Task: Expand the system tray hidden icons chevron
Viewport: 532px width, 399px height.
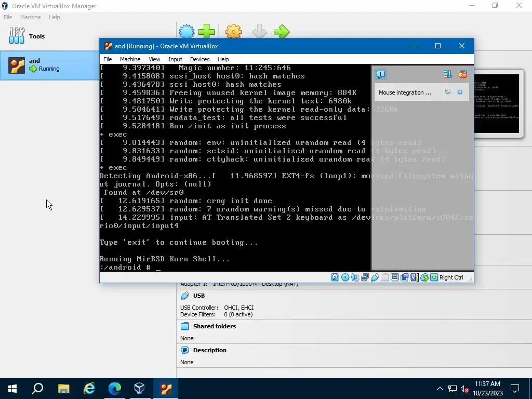Action: [440, 389]
